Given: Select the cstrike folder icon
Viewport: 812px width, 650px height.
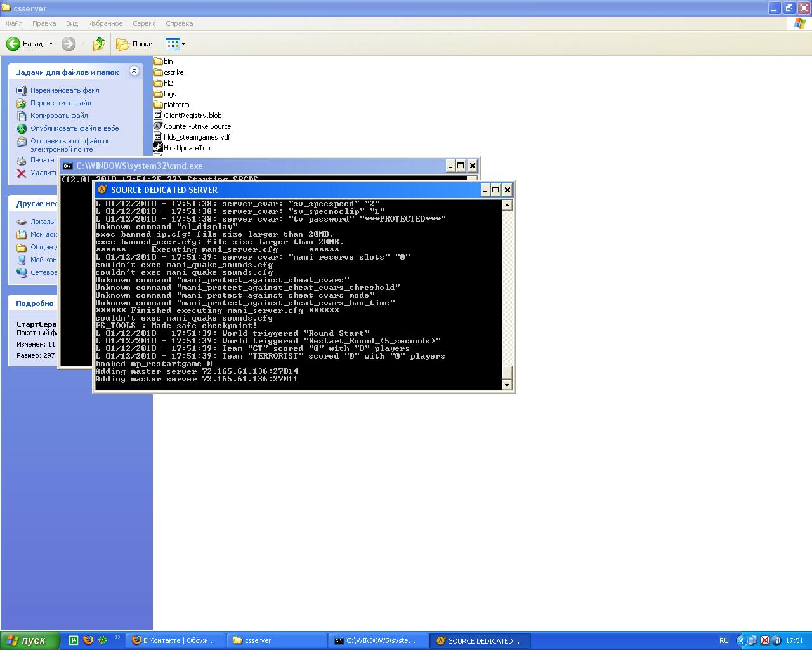Looking at the screenshot, I should 158,72.
